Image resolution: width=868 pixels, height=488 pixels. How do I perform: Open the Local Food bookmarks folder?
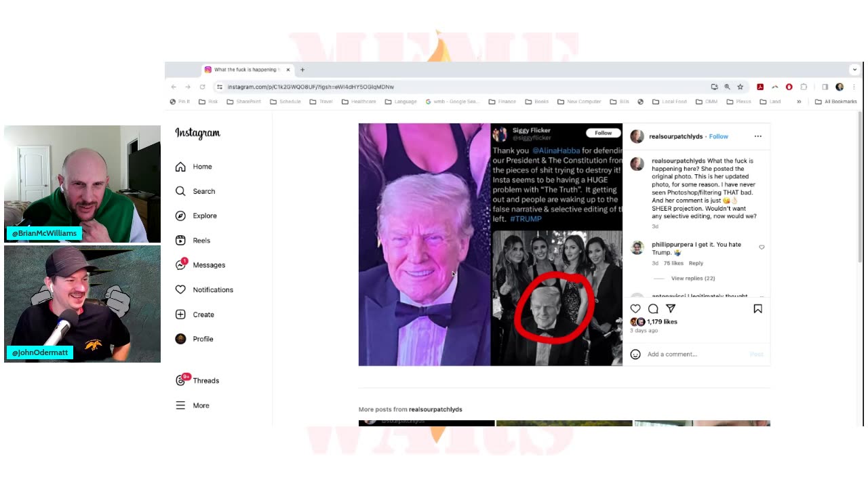pos(669,102)
